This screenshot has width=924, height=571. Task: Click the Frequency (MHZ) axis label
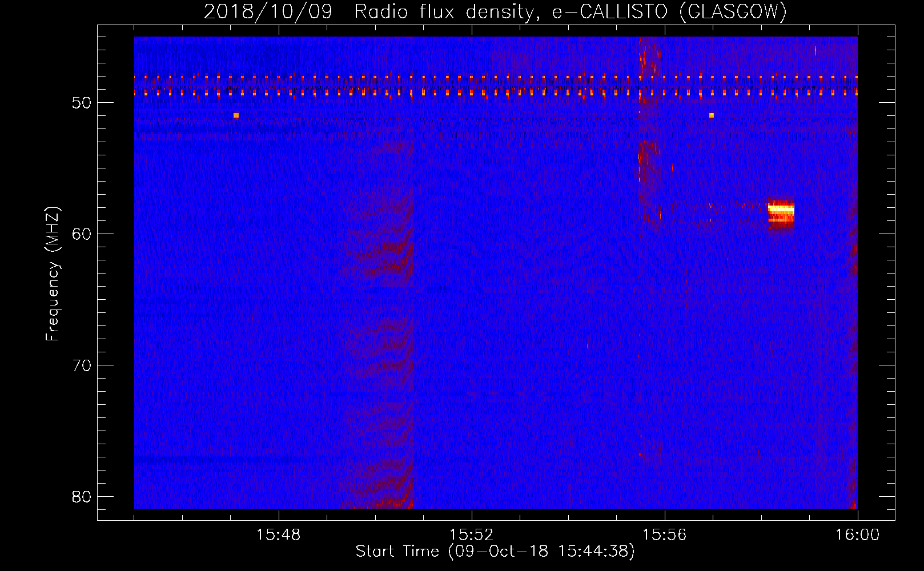[53, 274]
